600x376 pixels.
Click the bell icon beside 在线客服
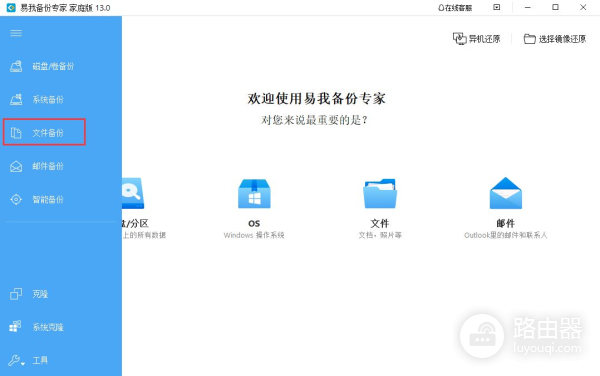pyautogui.click(x=441, y=8)
